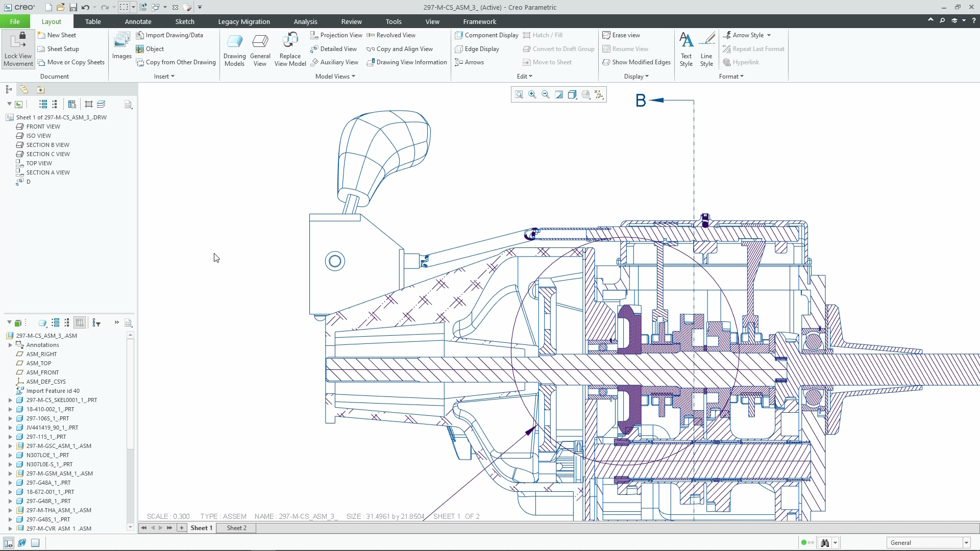
Task: Open the File menu
Action: (15, 21)
